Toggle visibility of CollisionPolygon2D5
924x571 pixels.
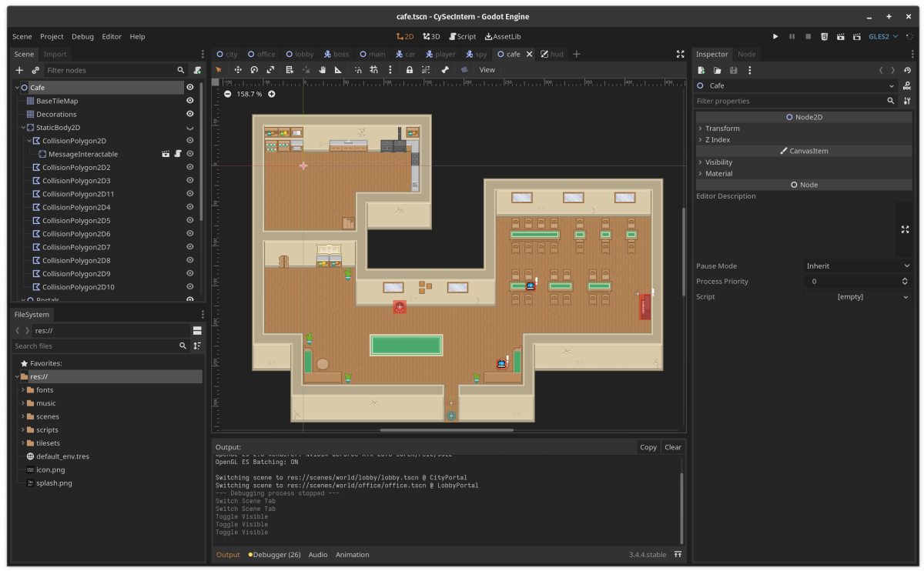pyautogui.click(x=189, y=221)
